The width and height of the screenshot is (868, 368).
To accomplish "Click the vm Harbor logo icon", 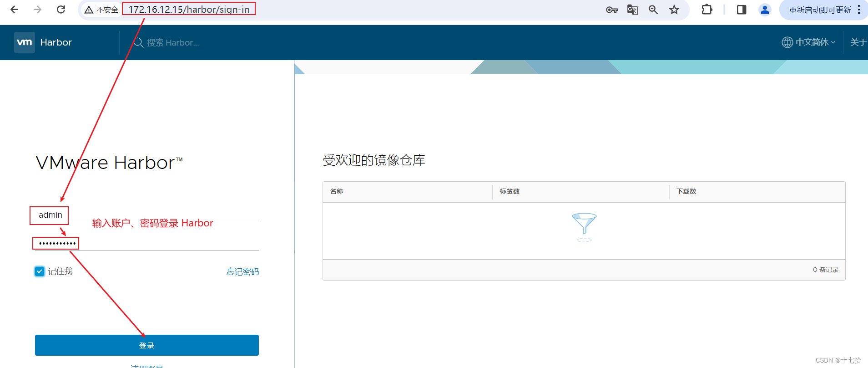I will click(x=25, y=42).
